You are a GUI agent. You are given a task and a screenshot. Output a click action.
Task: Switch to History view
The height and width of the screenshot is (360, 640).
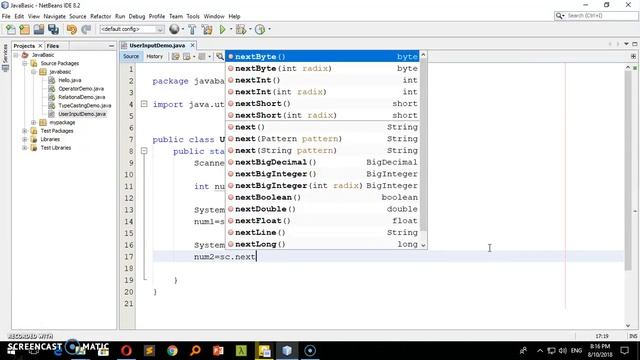[x=154, y=56]
